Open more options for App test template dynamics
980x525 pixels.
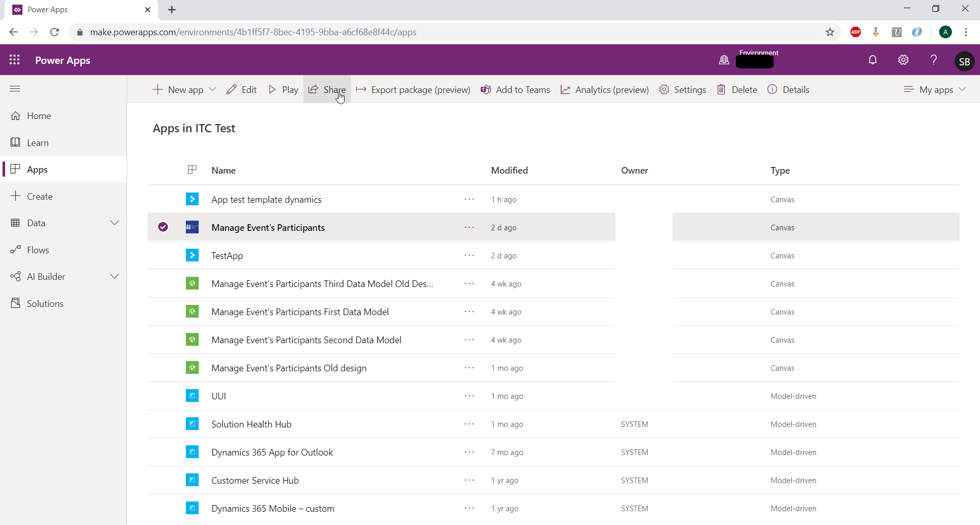click(469, 199)
